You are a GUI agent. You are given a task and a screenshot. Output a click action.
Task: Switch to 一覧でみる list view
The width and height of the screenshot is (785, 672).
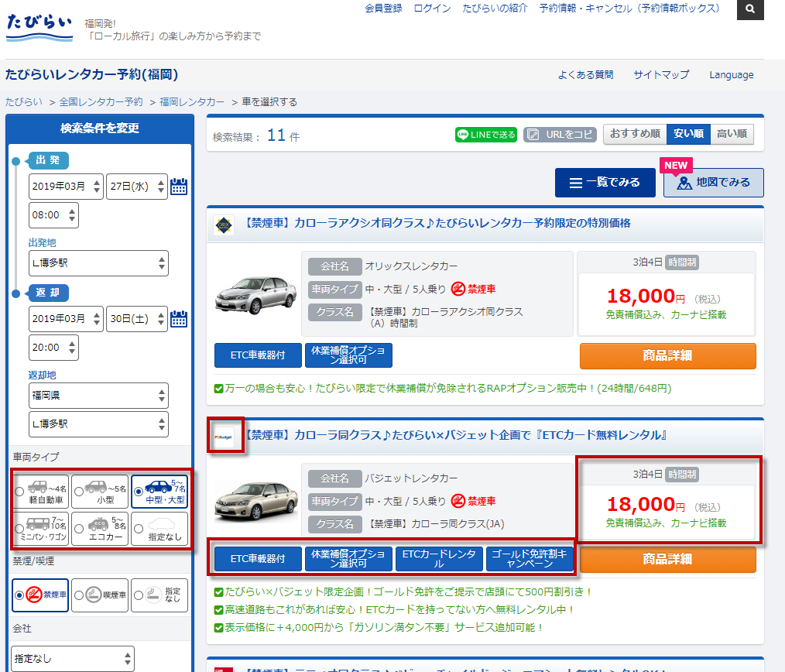[605, 183]
